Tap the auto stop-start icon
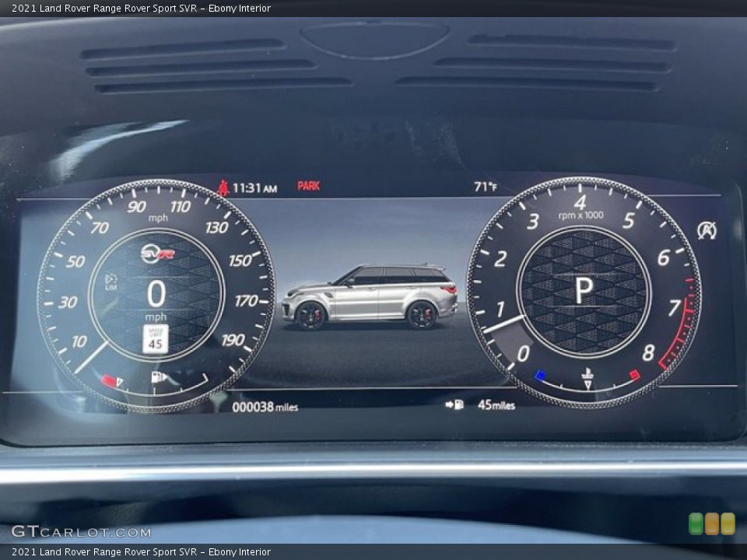747x560 pixels. point(707,230)
